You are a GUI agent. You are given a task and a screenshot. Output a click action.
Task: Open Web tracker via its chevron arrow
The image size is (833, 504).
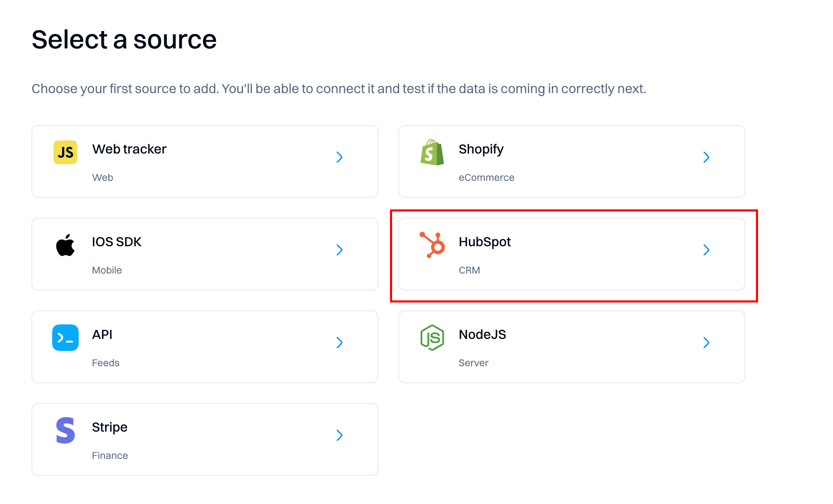pyautogui.click(x=339, y=157)
